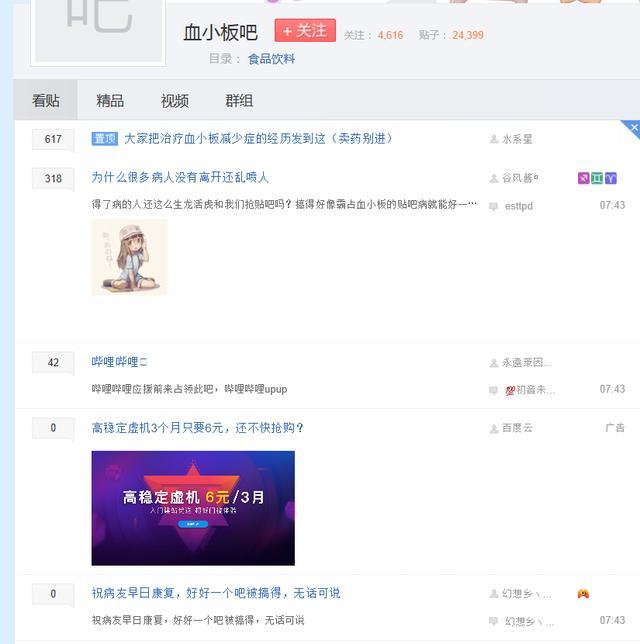Open the 食品饮料 directory link
This screenshot has width=640, height=644.
(x=271, y=59)
